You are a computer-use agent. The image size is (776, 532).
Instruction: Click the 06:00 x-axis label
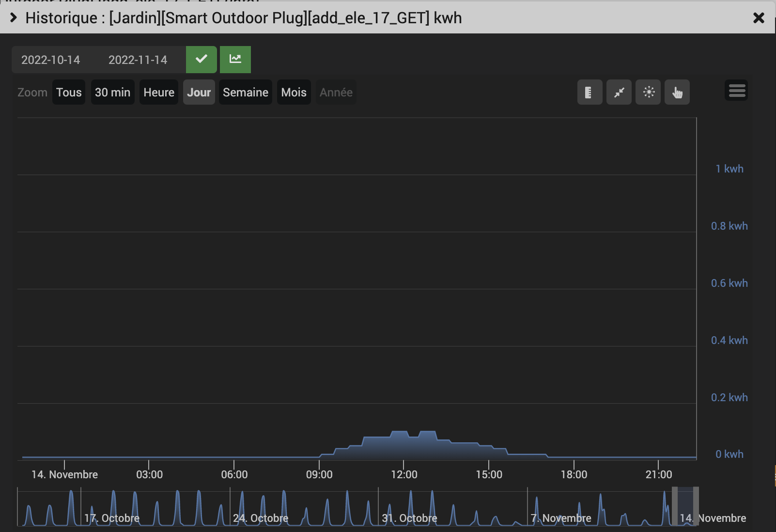click(x=234, y=474)
